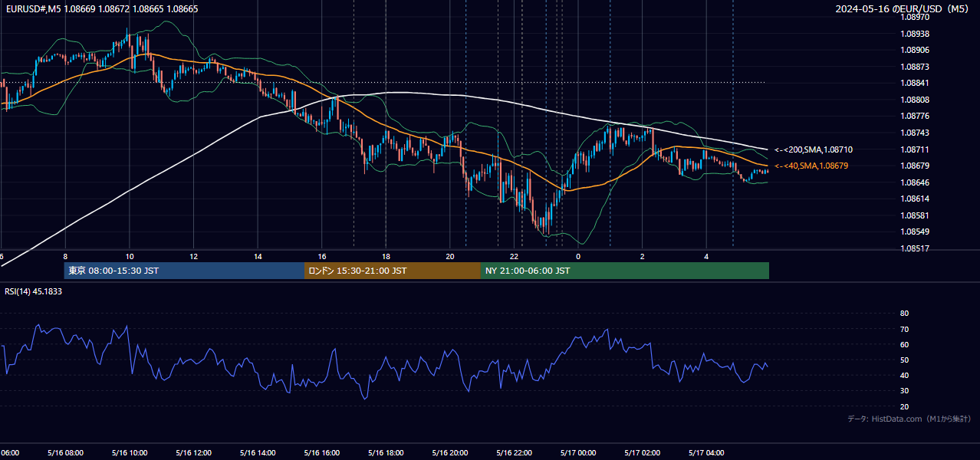
Task: Click the RSI 50 level label
Action: 904,360
